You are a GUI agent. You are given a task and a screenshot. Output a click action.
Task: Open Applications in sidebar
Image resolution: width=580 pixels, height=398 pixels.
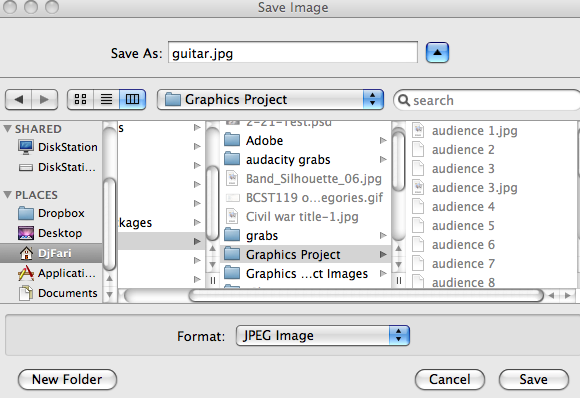pyautogui.click(x=57, y=273)
